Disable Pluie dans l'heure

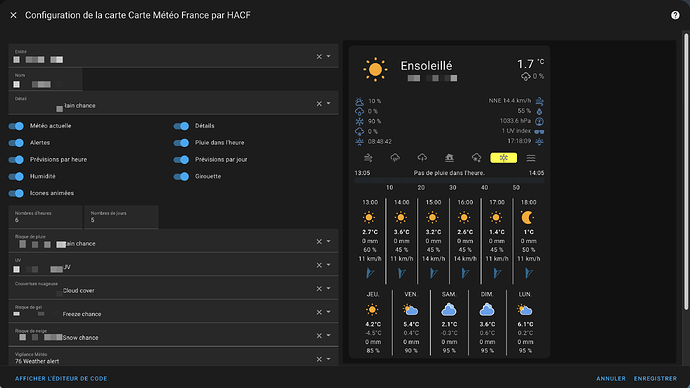[x=181, y=143]
